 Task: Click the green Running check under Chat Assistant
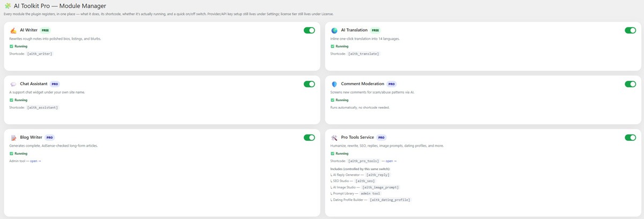click(x=11, y=100)
